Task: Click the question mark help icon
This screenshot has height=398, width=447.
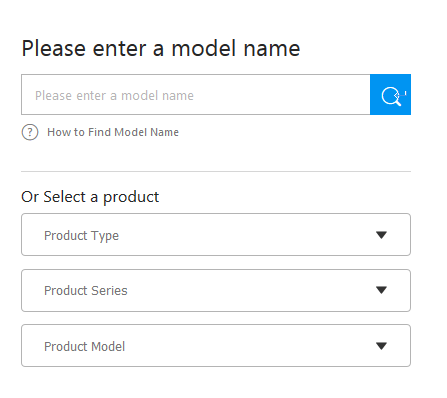Action: [x=30, y=132]
